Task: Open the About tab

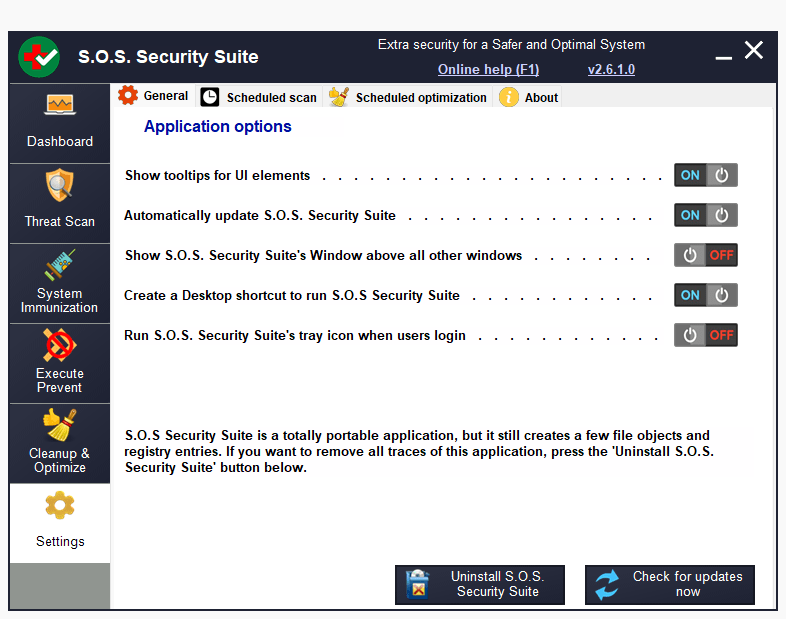Action: pyautogui.click(x=528, y=97)
